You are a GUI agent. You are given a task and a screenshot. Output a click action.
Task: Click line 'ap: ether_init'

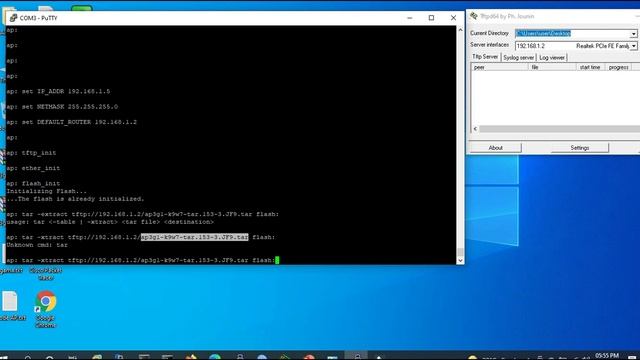click(x=33, y=168)
